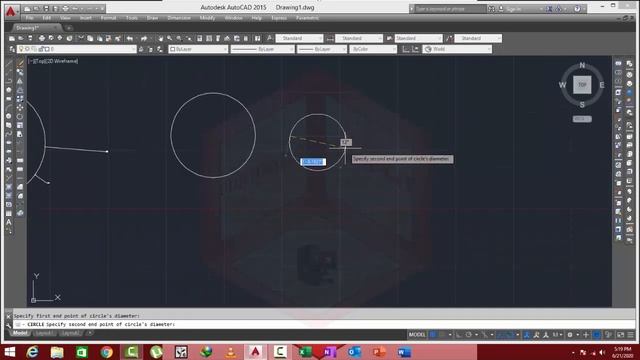Select the Line tool in left toolbar
This screenshot has height=360, width=640.
[9, 63]
